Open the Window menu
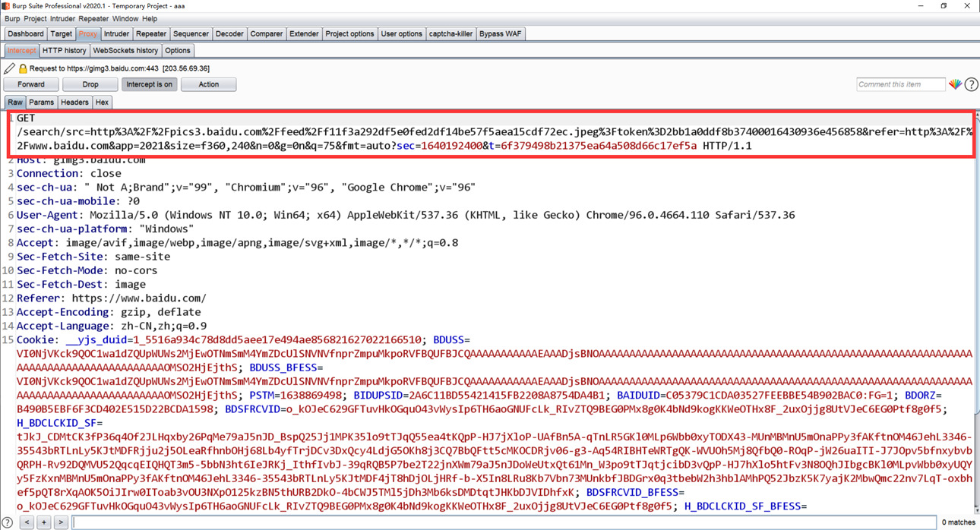The height and width of the screenshot is (530, 980). click(x=125, y=18)
